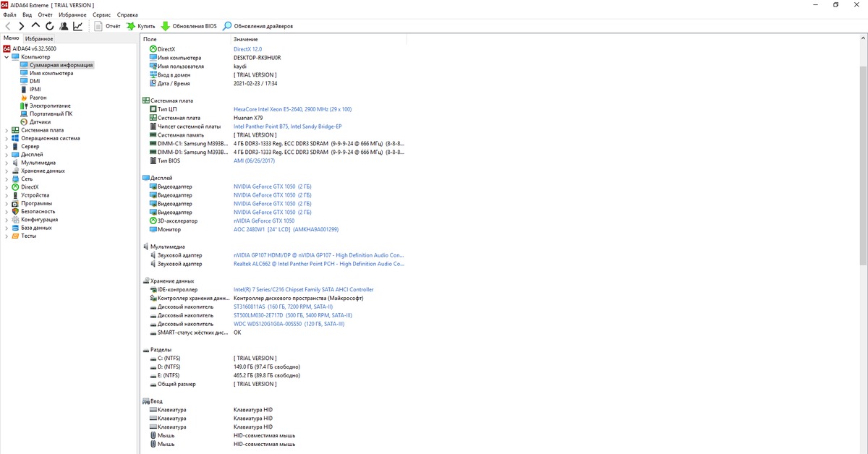The image size is (868, 454).
Task: Click the Системная плата motherboard tree icon
Action: click(15, 130)
